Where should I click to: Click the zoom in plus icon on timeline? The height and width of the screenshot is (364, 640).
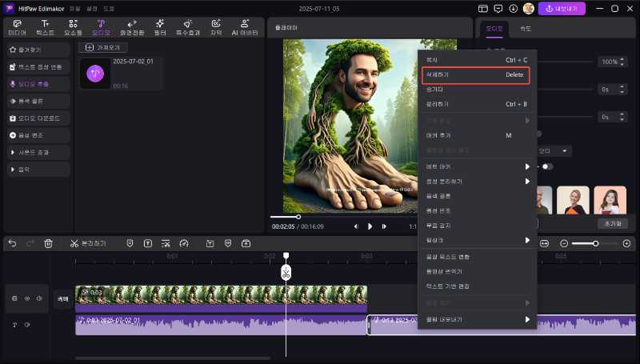point(626,244)
